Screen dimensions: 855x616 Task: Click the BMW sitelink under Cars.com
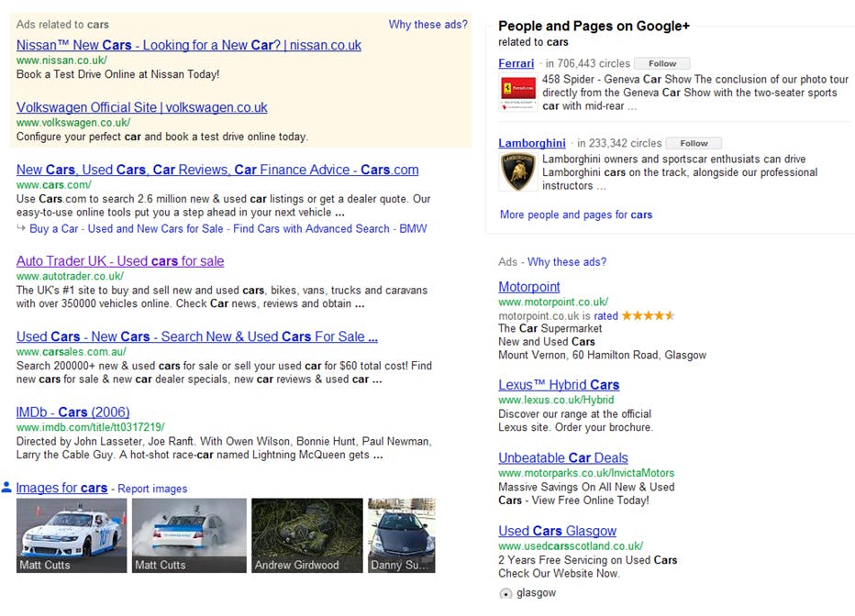tap(414, 229)
